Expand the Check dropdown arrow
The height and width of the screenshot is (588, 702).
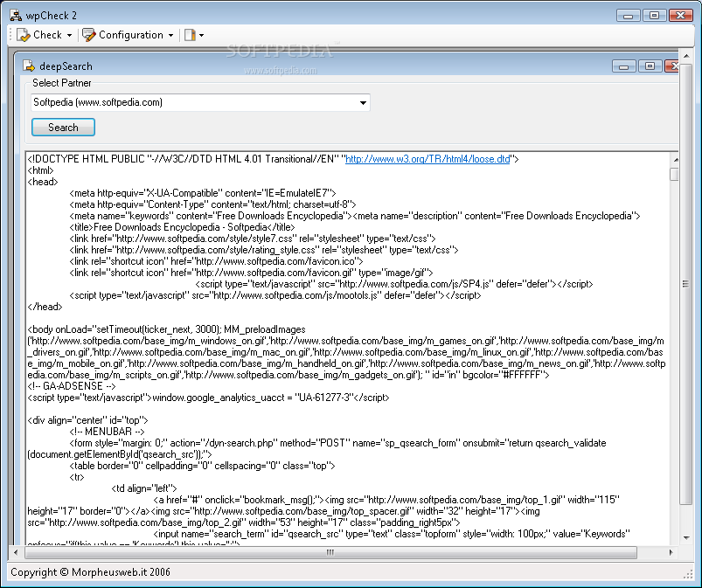point(69,35)
